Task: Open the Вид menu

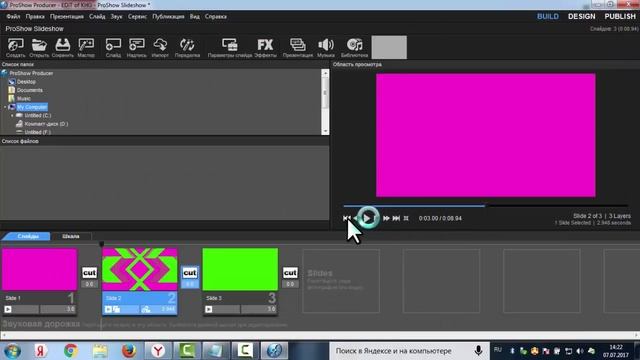Action: click(195, 17)
